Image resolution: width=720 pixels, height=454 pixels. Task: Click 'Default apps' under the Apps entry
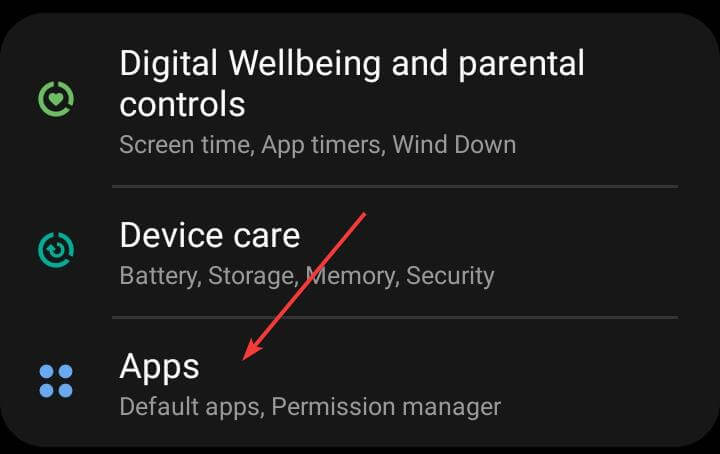point(191,407)
